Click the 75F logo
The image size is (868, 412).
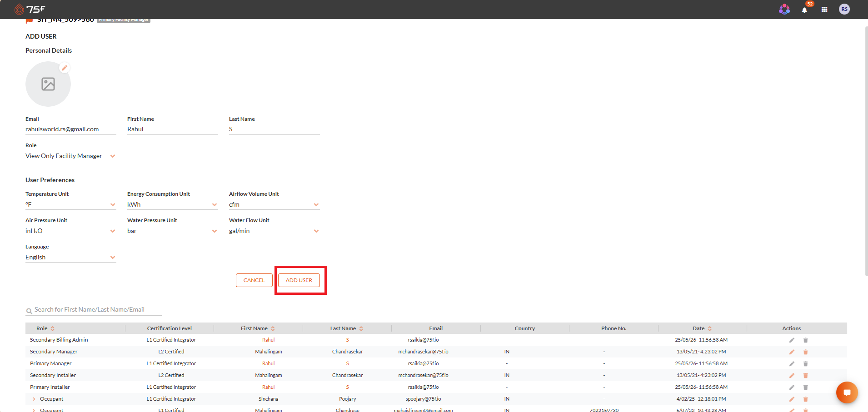[30, 9]
